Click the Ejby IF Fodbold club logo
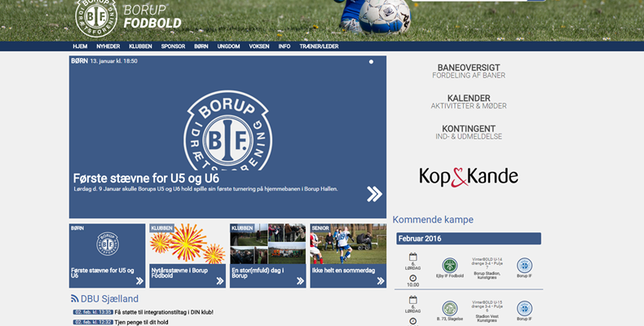Image resolution: width=644 pixels, height=326 pixels. [x=450, y=266]
